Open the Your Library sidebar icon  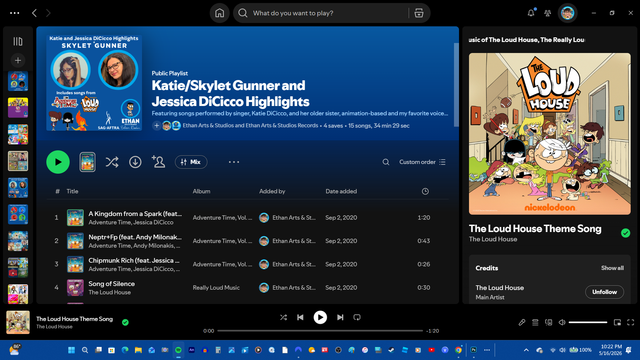click(x=18, y=41)
